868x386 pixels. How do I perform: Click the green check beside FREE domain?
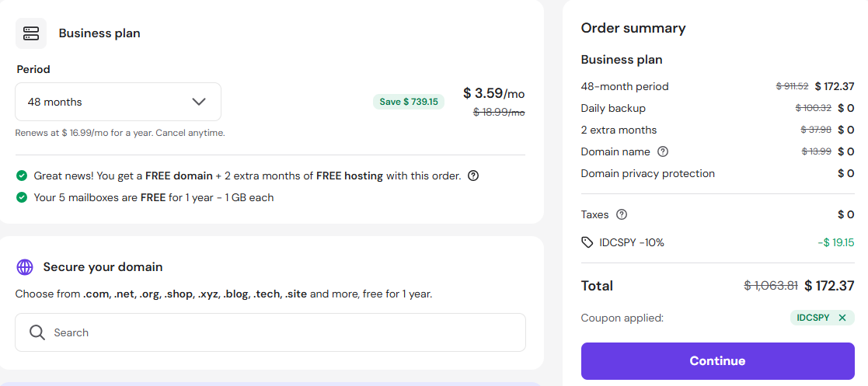point(22,176)
